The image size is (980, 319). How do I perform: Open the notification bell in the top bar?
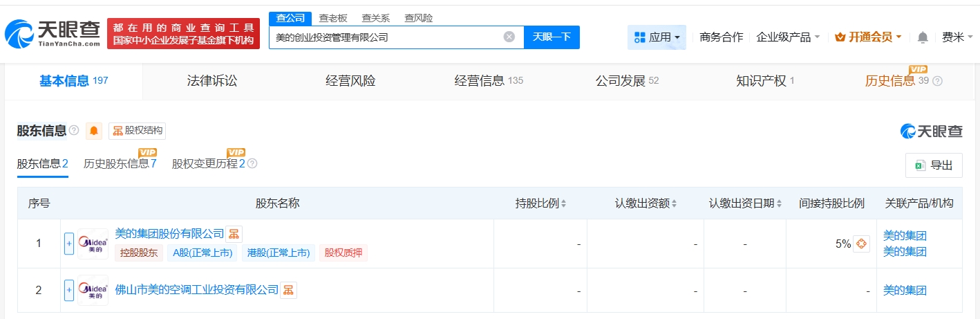923,37
